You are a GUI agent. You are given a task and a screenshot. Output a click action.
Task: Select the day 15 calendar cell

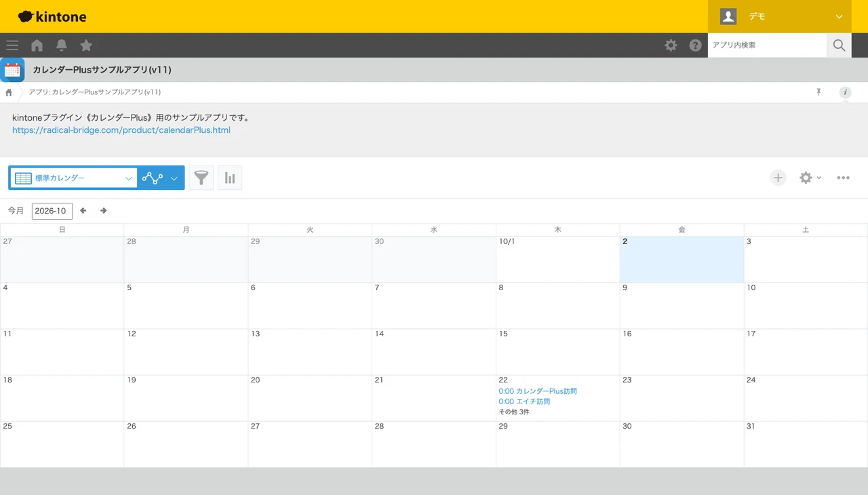tap(557, 352)
